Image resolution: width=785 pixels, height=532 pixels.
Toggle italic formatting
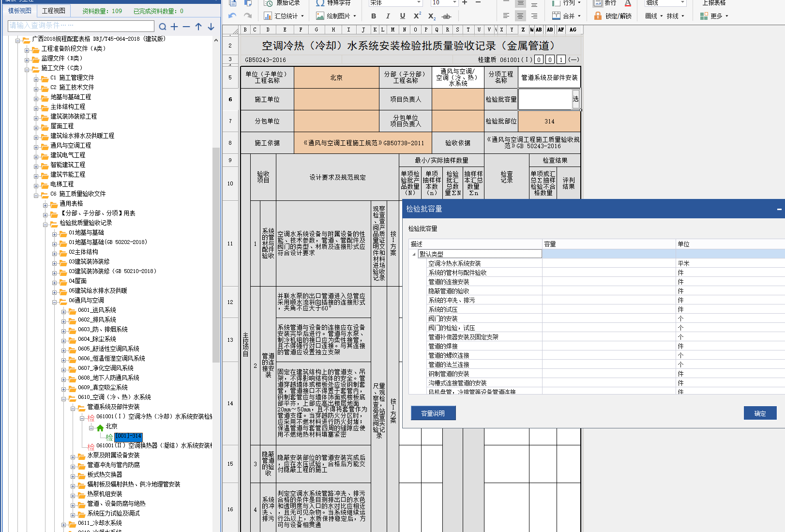click(388, 16)
